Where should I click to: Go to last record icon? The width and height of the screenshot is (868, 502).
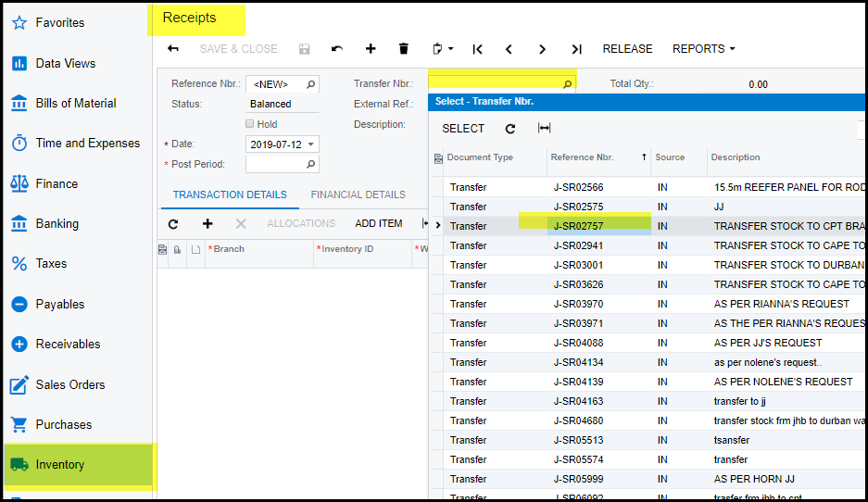576,49
